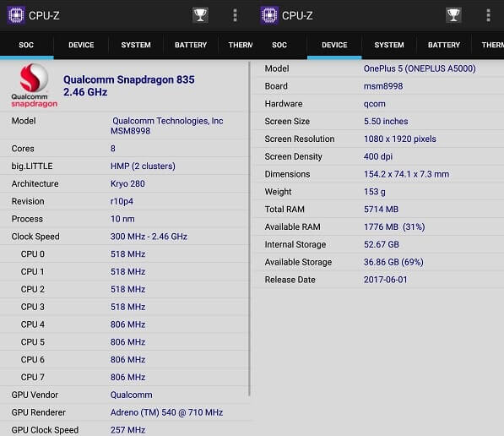This screenshot has height=436, width=504.
Task: Click the GPU Renderer label
Action: click(x=39, y=412)
